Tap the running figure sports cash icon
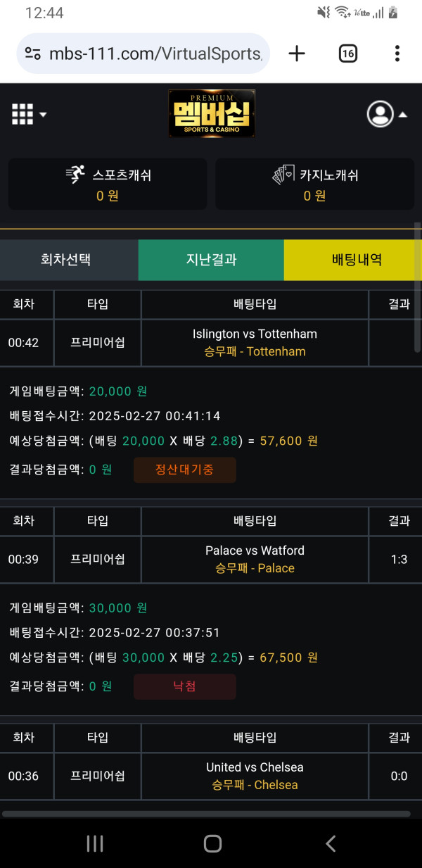 point(77,174)
